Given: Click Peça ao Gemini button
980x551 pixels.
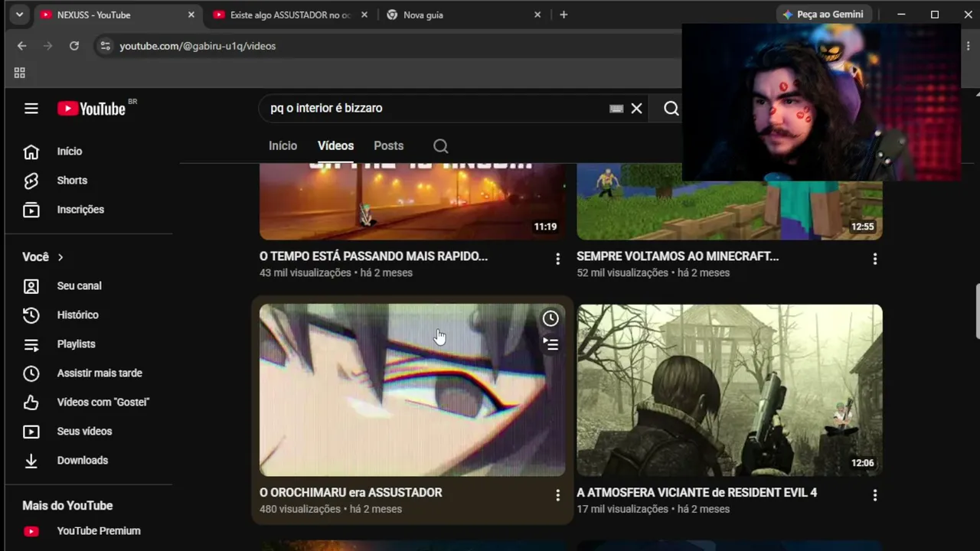Looking at the screenshot, I should pos(823,15).
